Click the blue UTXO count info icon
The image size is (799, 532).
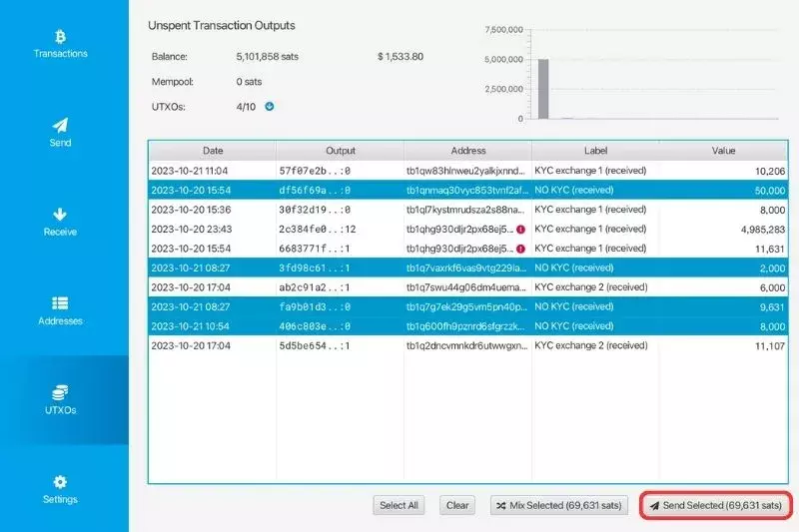click(x=270, y=107)
